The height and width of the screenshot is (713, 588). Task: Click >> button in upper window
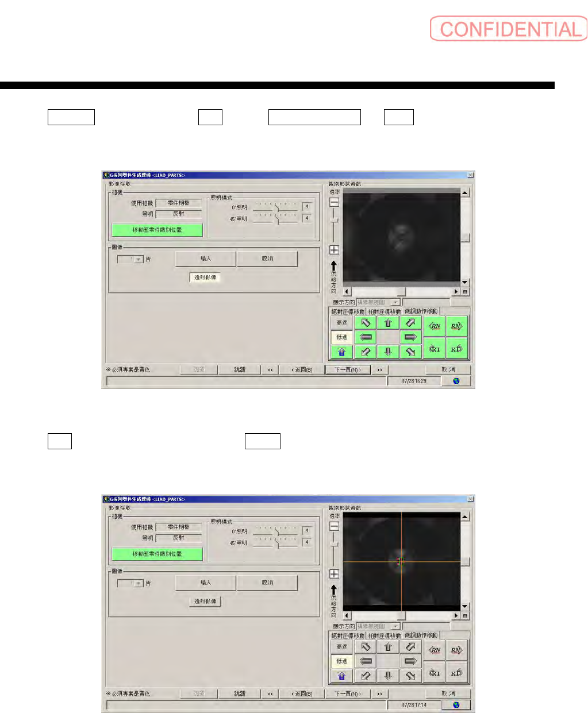379,370
